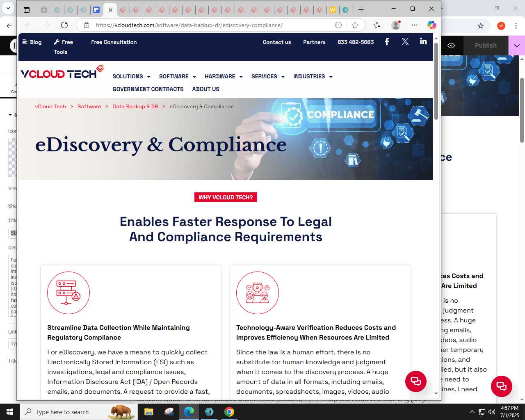
Task: Open the Blog menu item
Action: (x=32, y=42)
